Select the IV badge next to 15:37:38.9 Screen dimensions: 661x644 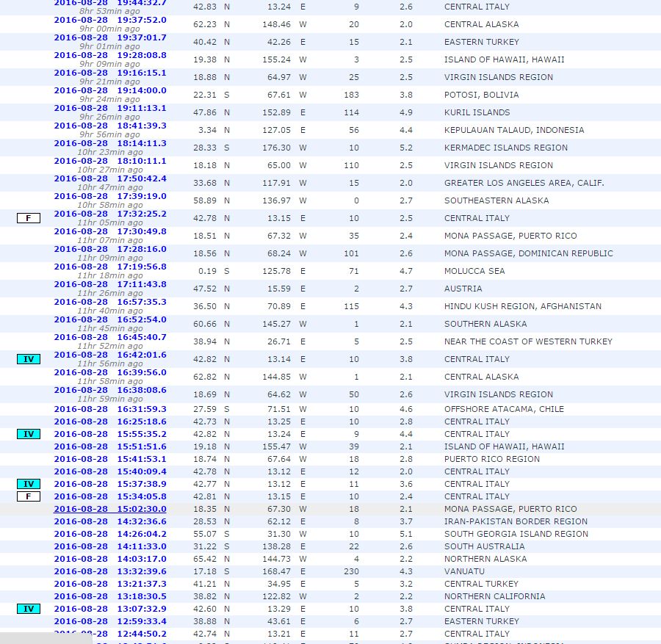[28, 484]
